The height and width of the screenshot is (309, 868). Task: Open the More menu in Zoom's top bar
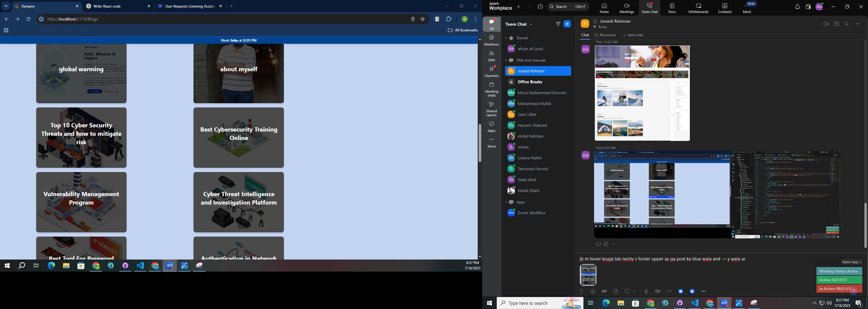pyautogui.click(x=747, y=8)
